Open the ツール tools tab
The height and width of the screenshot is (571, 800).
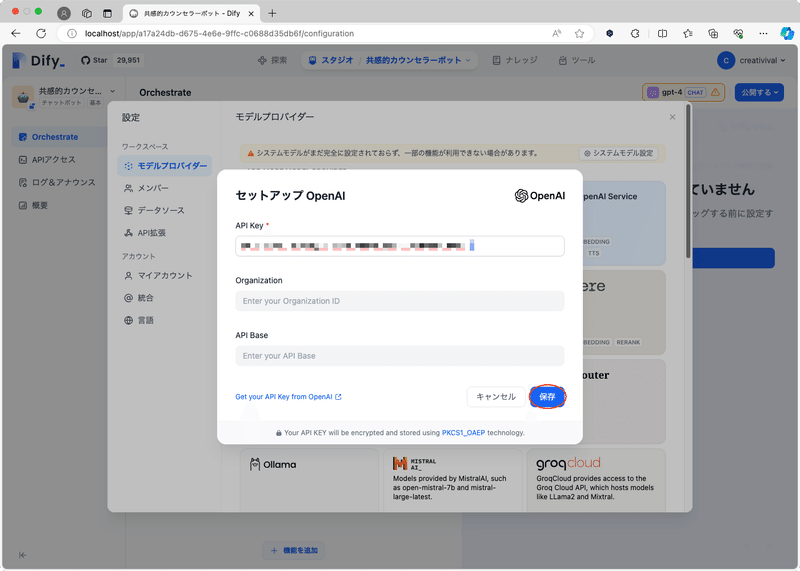[577, 60]
